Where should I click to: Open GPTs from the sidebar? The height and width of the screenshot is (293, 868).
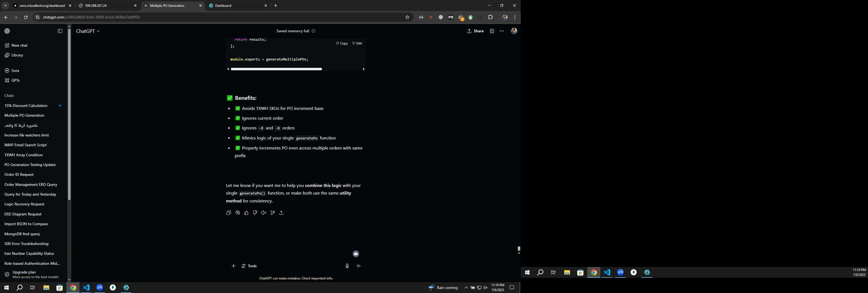pyautogui.click(x=12, y=80)
